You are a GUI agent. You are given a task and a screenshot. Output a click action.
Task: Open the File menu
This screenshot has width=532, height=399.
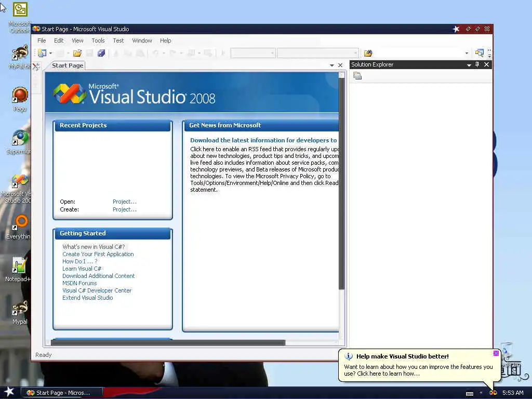coord(42,41)
